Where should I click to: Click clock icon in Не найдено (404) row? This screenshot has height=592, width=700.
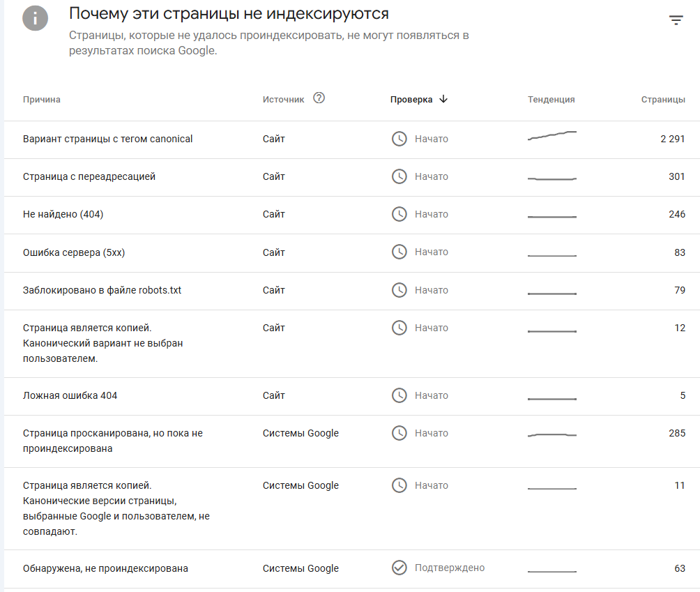coord(399,214)
